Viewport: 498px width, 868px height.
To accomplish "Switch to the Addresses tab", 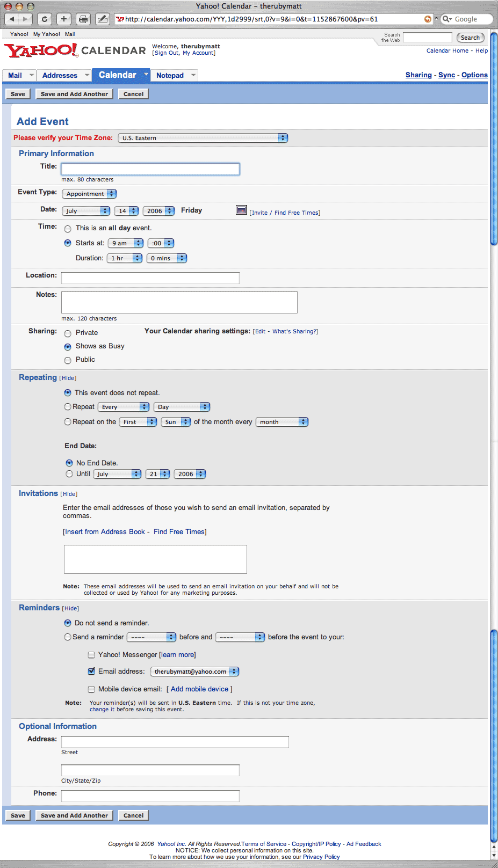I will pos(60,76).
